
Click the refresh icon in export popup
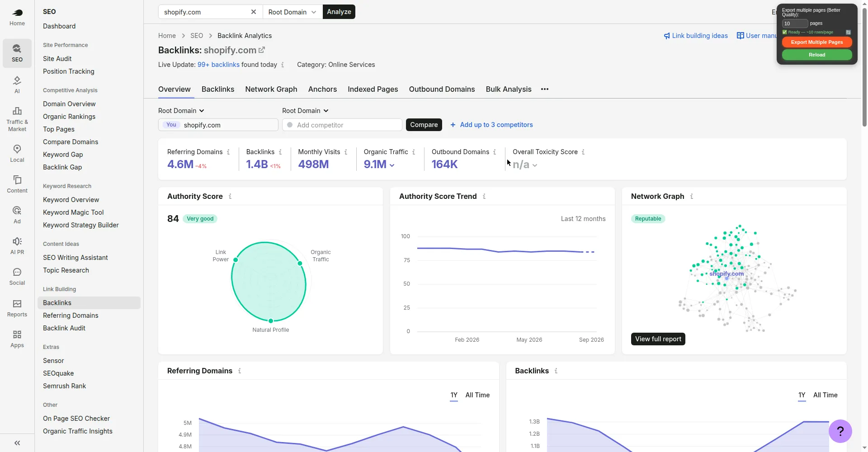coord(849,32)
